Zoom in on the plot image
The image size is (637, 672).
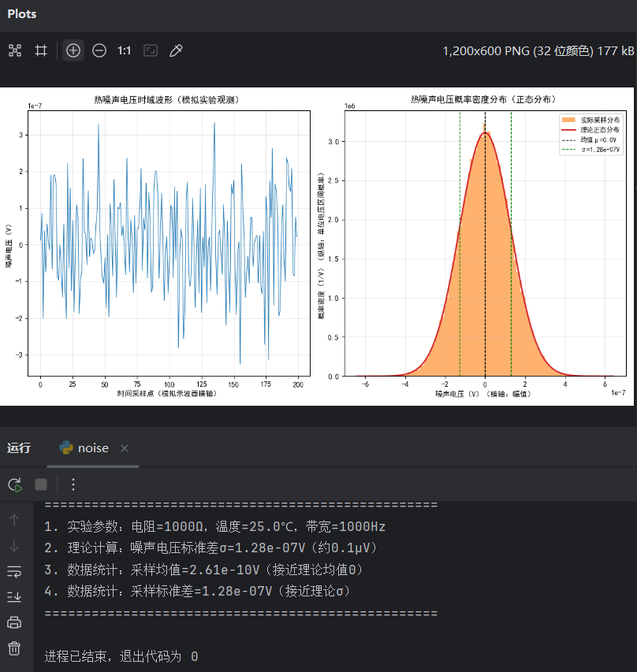[73, 50]
